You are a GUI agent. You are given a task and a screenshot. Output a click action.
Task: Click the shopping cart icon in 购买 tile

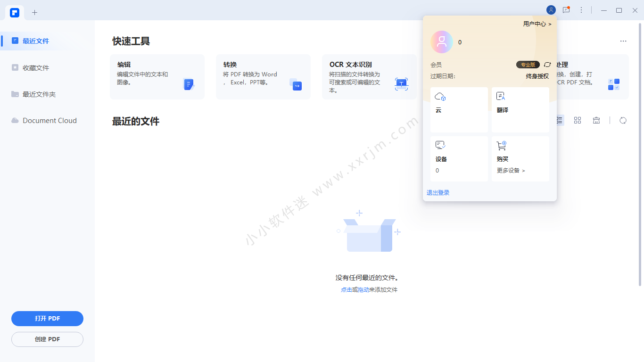(x=501, y=146)
